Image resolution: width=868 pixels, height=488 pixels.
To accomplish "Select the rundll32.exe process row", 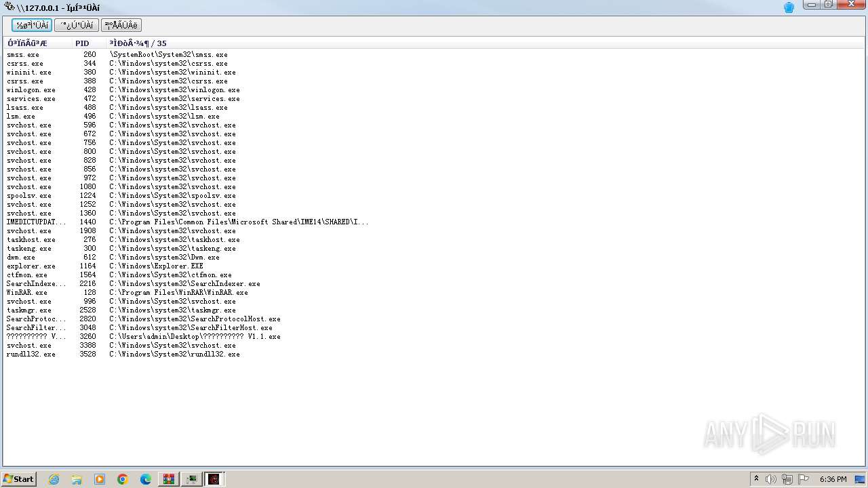I will (434, 354).
